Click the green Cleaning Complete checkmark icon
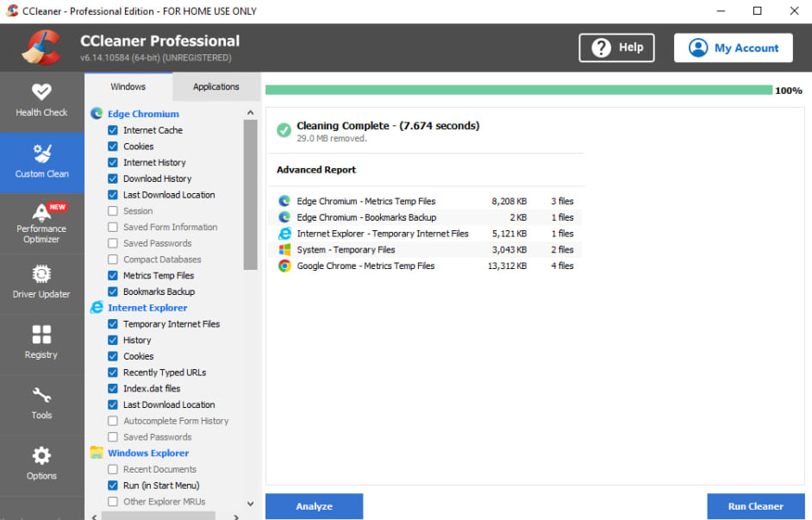Screen dimensions: 812x520 [x=284, y=130]
